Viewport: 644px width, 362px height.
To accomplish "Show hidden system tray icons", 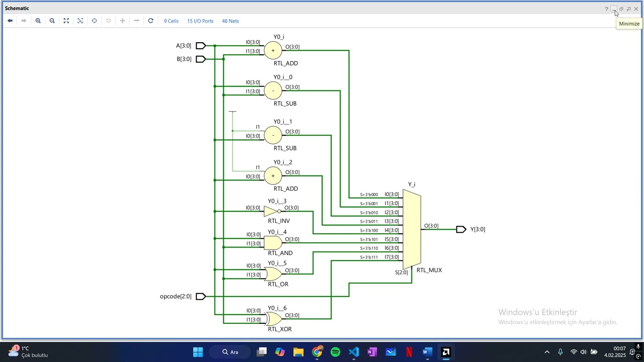I will (x=547, y=352).
